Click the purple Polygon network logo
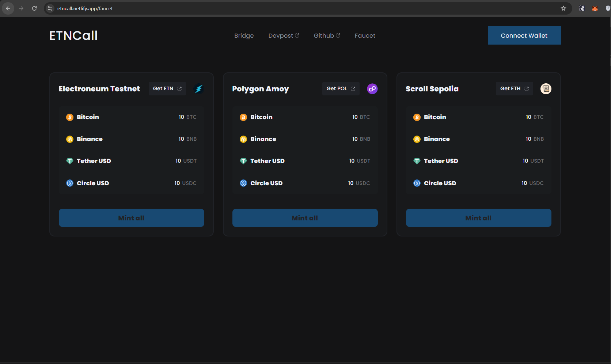The height and width of the screenshot is (364, 611). coord(372,89)
